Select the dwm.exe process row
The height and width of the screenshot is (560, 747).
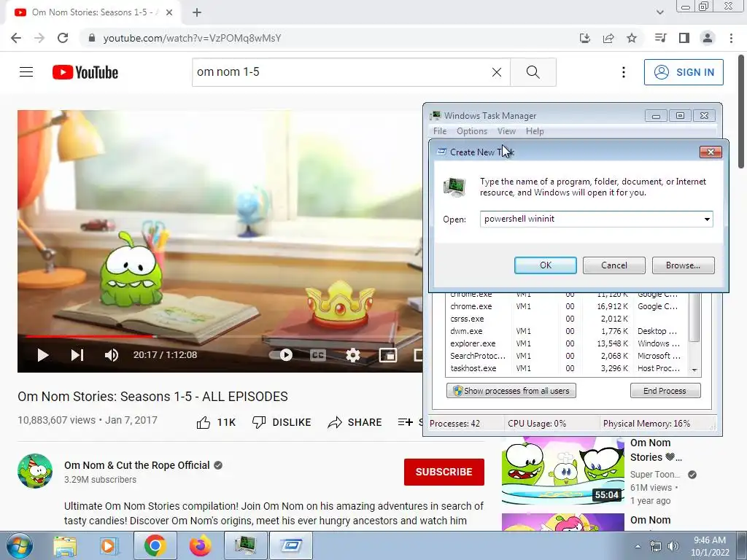coord(567,331)
